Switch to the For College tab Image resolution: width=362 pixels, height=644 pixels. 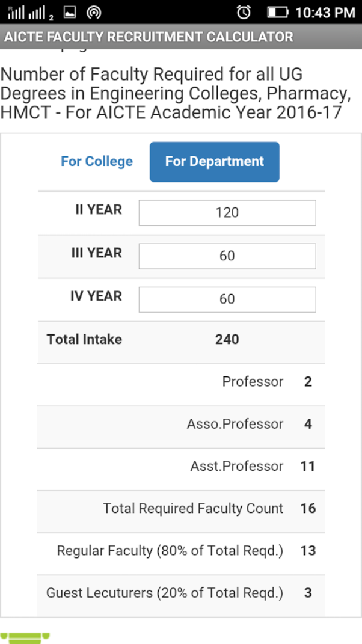(x=96, y=161)
